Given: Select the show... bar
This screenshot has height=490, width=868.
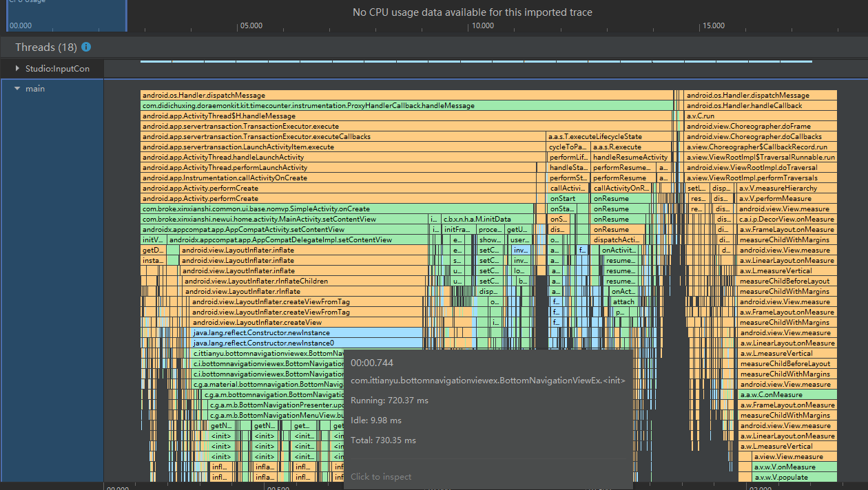Looking at the screenshot, I should pos(490,240).
